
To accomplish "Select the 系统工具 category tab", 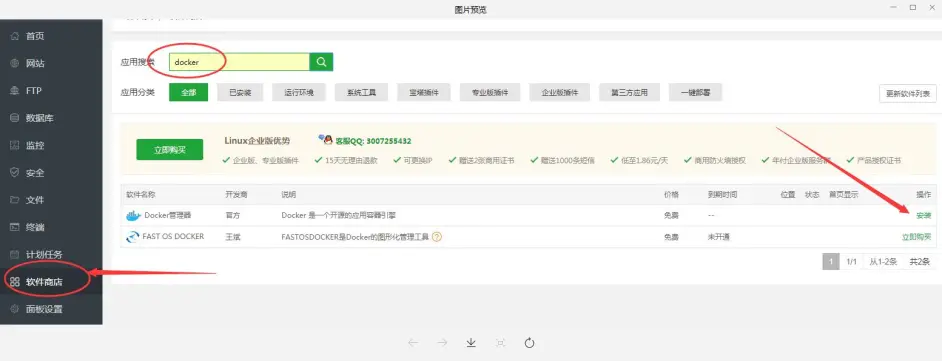I will [361, 93].
